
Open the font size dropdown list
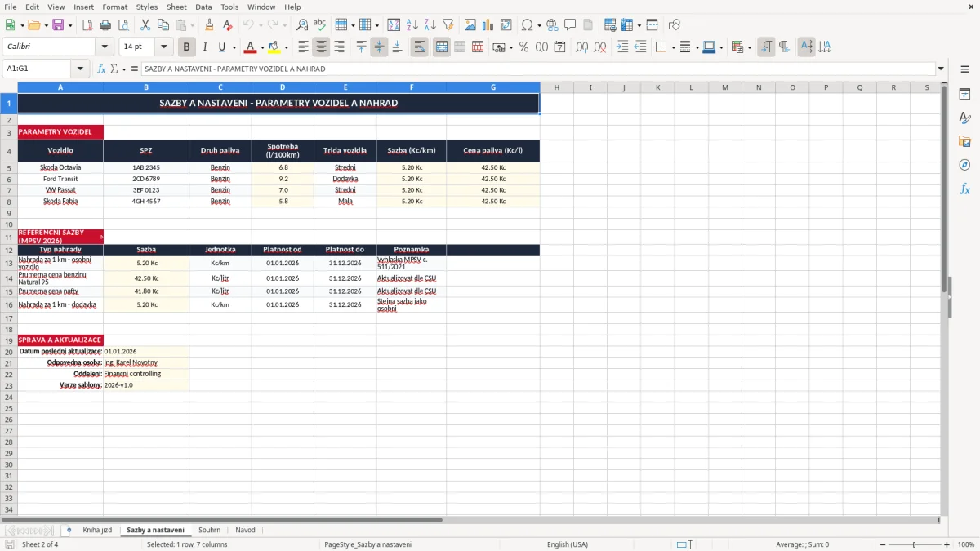click(x=164, y=47)
